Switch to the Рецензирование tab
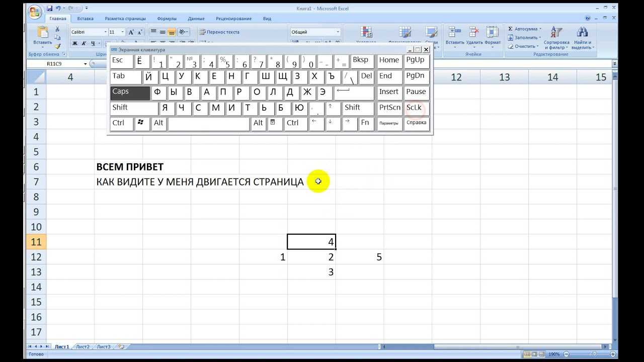 tap(234, 19)
